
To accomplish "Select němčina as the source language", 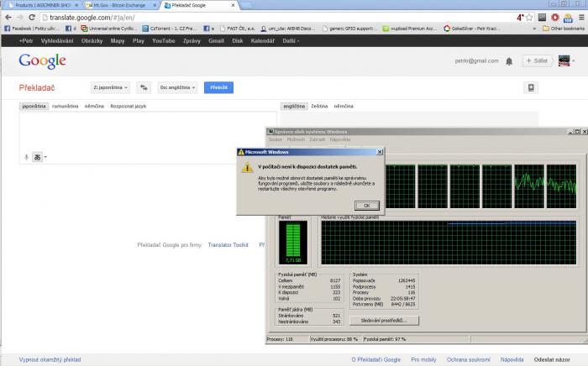I will (94, 106).
